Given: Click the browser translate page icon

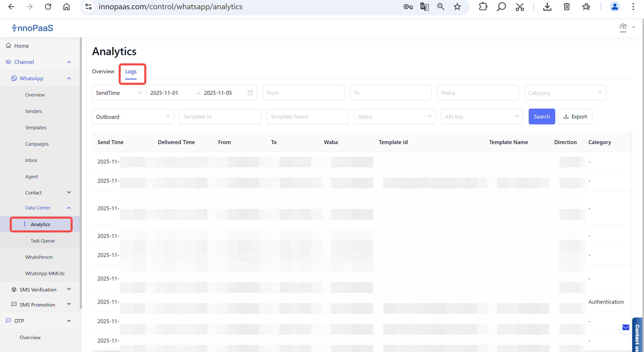Looking at the screenshot, I should [x=424, y=7].
